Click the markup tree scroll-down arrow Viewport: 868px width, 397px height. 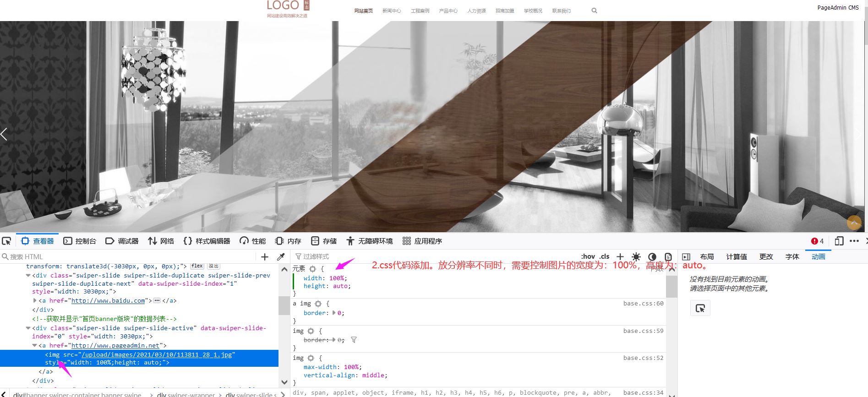click(284, 382)
